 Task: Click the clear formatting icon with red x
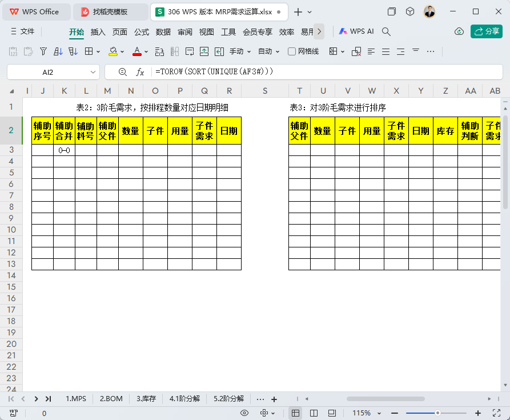click(356, 51)
